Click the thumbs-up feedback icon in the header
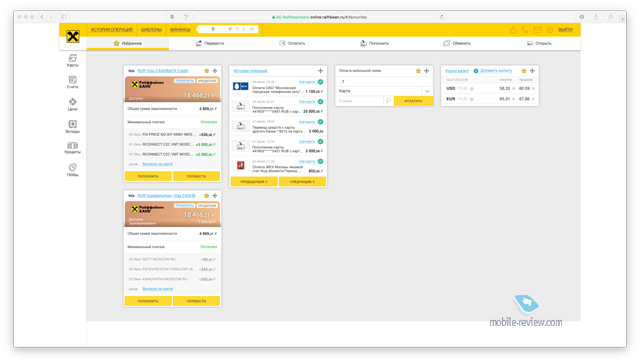The width and height of the screenshot is (640, 363). [x=513, y=30]
